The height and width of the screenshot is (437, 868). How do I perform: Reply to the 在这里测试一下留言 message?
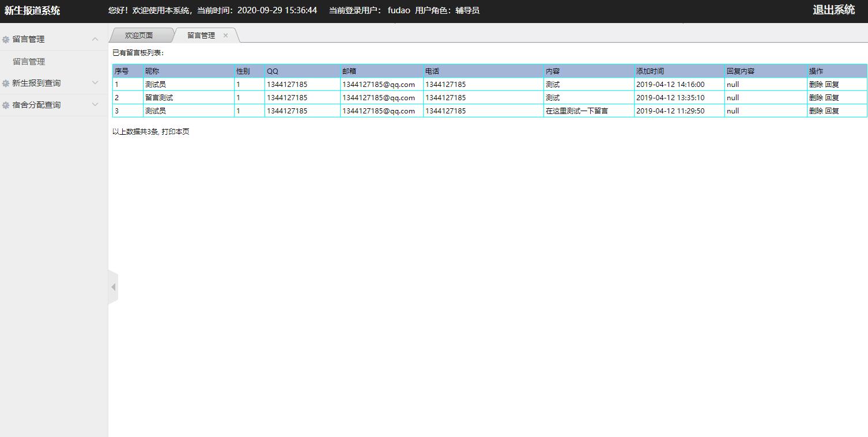tap(832, 111)
